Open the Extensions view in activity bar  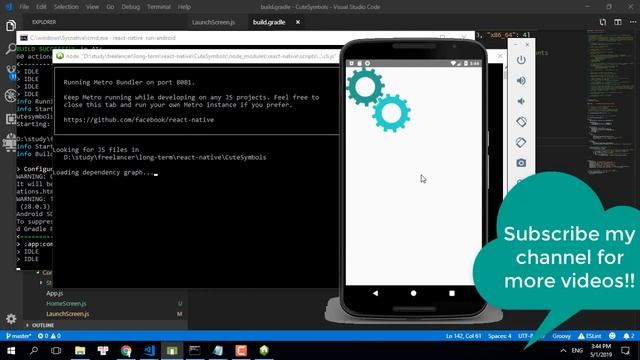coord(11,119)
